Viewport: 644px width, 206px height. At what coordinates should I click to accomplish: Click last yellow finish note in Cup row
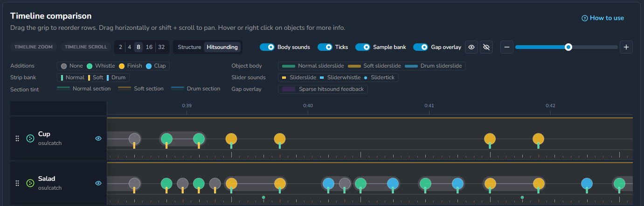[539, 138]
